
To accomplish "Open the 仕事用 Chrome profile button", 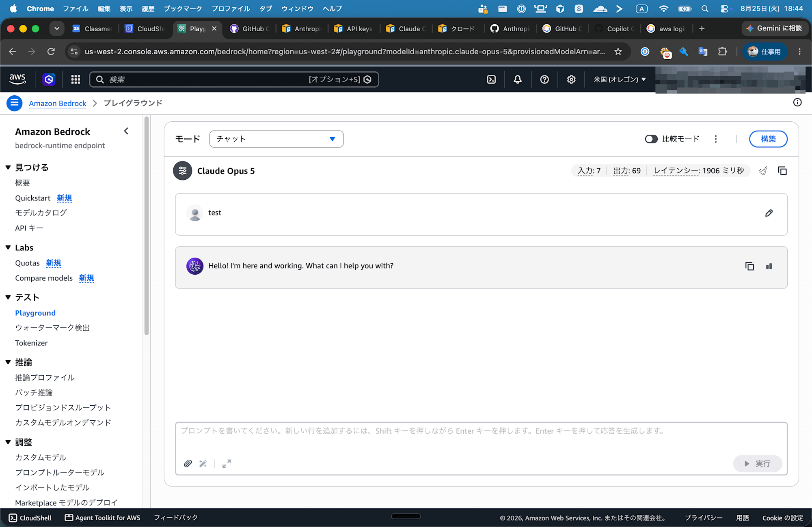I will click(765, 52).
